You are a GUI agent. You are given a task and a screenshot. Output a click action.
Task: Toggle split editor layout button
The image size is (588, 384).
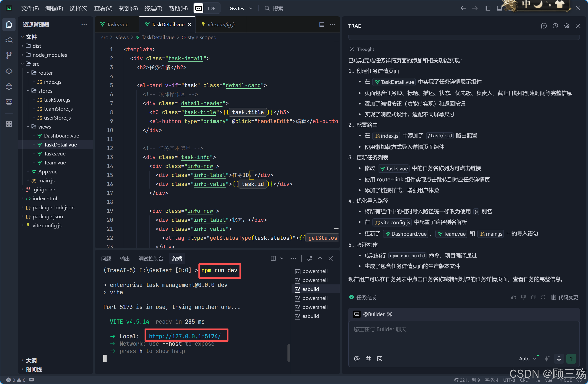322,24
